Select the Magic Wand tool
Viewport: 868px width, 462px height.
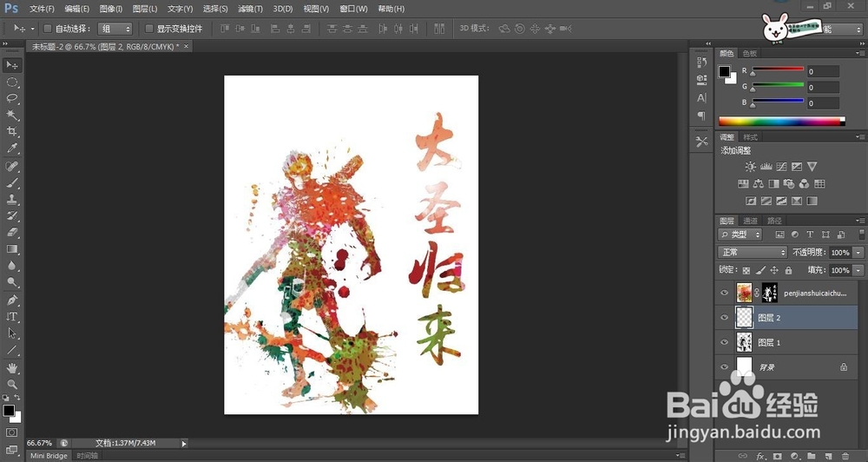pos(12,115)
